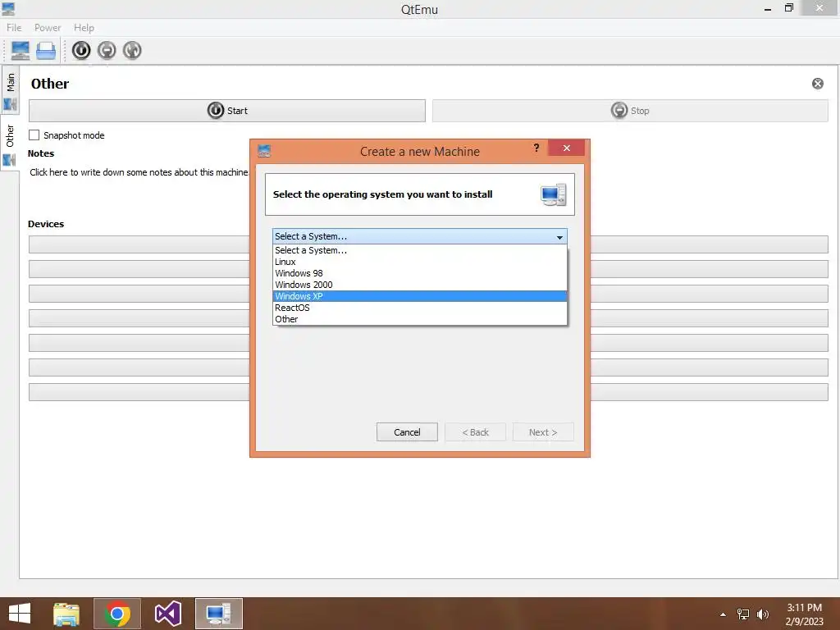Image resolution: width=840 pixels, height=630 pixels.
Task: Click the network tray icon
Action: (743, 614)
